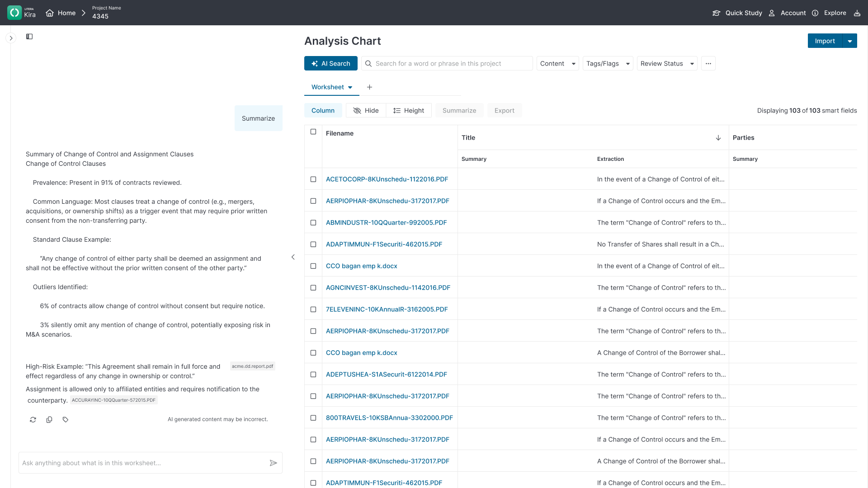Open the Home breadcrumb link
Viewport: 868px width, 488px height.
[66, 13]
